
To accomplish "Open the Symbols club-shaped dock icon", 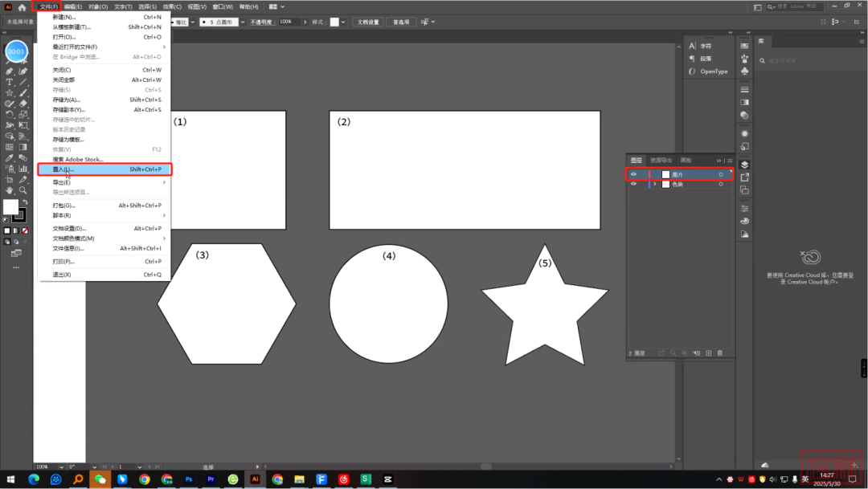I will pos(744,71).
